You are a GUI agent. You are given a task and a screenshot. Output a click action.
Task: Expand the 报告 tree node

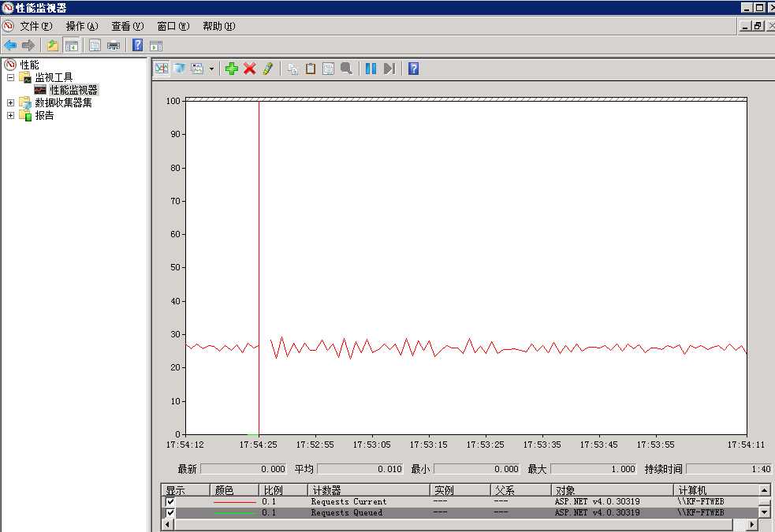pyautogui.click(x=11, y=115)
